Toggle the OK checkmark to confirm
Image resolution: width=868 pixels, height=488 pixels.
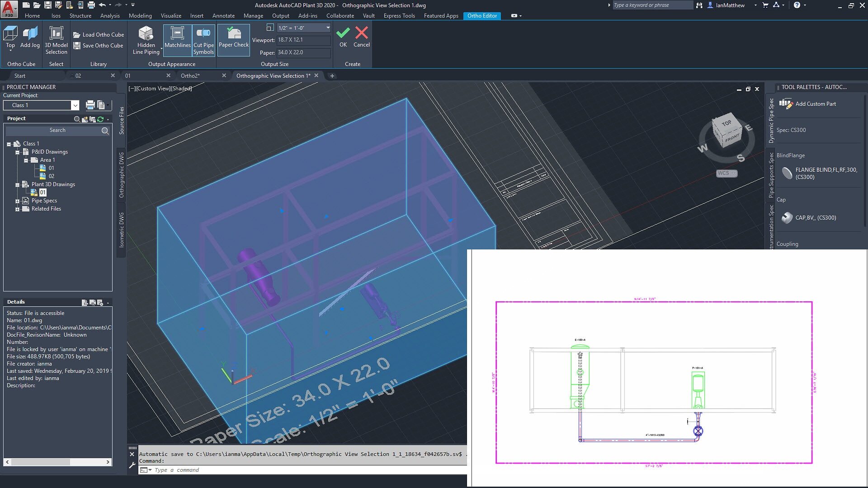tap(343, 36)
